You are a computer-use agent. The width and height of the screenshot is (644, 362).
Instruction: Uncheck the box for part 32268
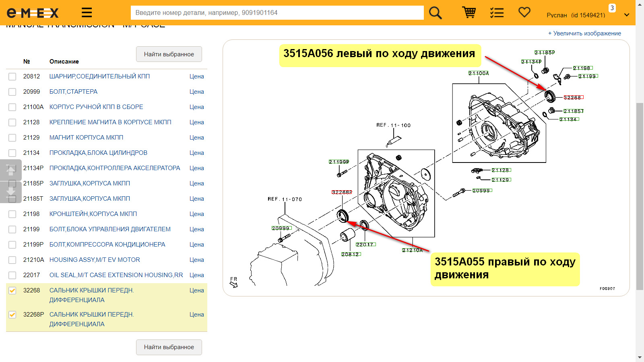pyautogui.click(x=12, y=290)
